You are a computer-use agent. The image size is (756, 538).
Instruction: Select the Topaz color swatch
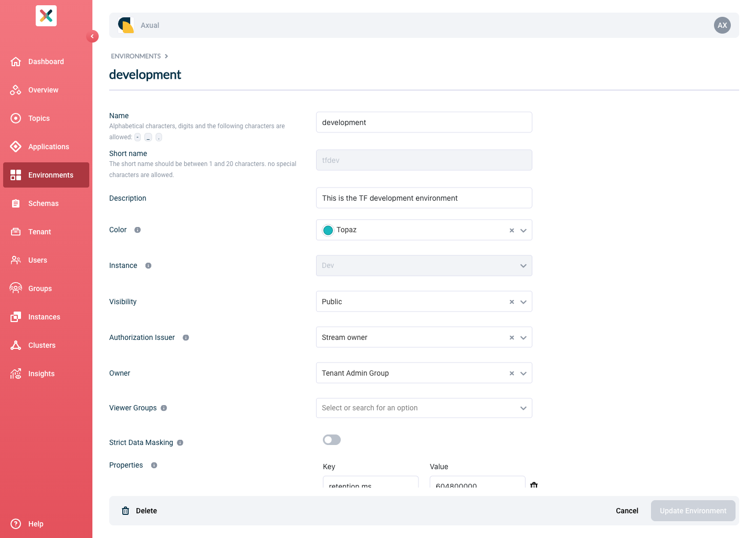pyautogui.click(x=328, y=230)
